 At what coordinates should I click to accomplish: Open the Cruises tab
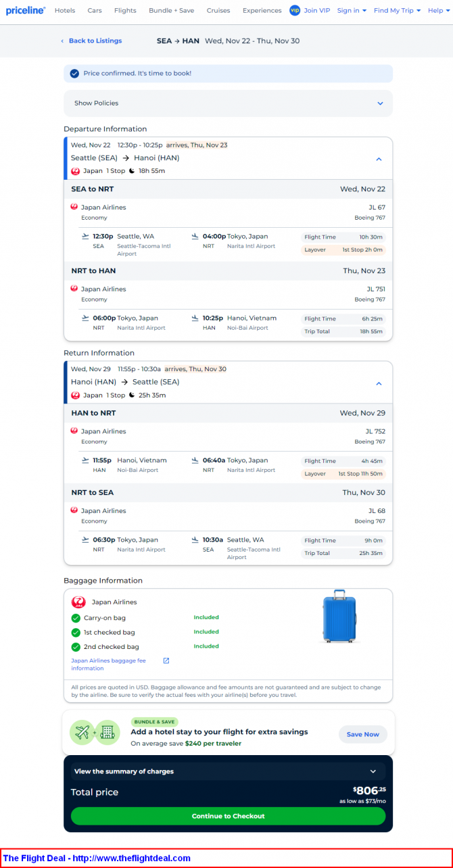(218, 10)
